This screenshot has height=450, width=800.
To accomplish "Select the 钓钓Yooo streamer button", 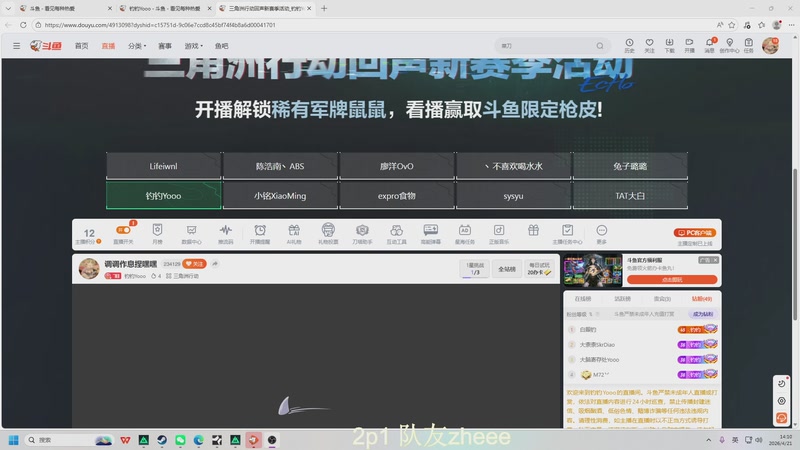I will (163, 195).
